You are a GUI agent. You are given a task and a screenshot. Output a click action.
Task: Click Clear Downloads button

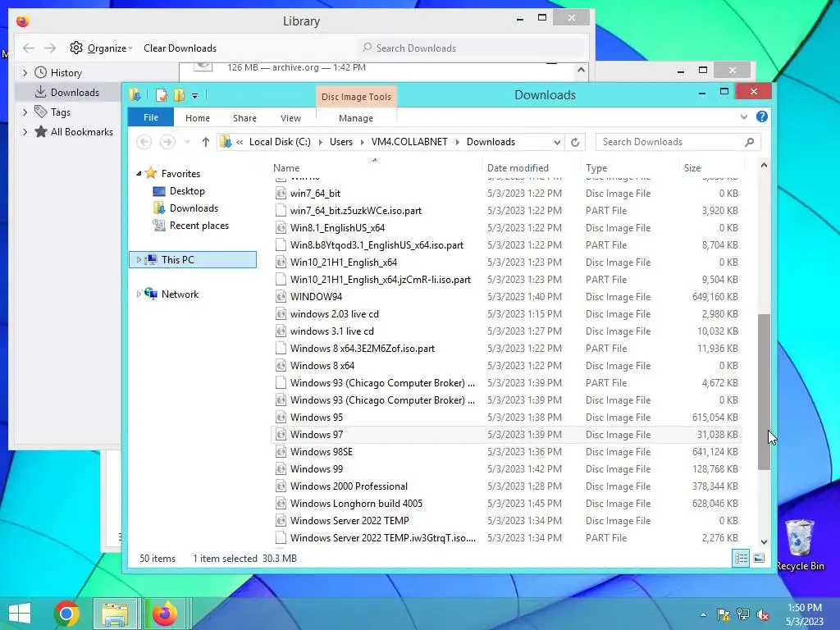180,48
